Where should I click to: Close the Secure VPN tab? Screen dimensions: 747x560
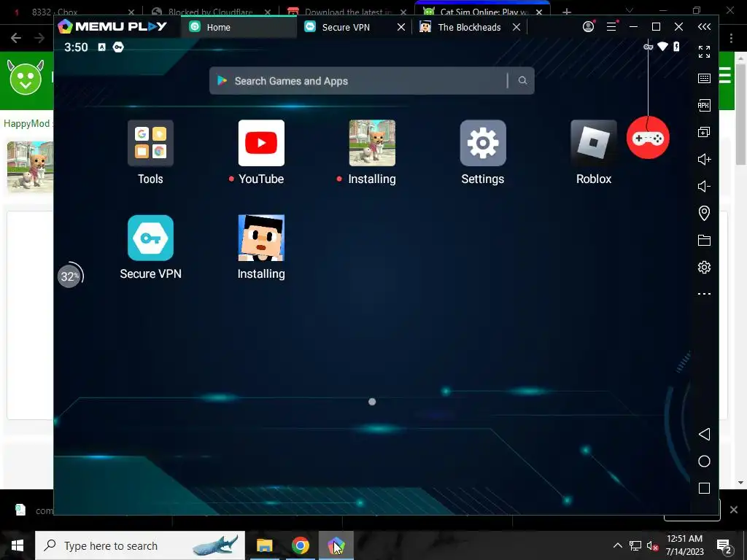pyautogui.click(x=401, y=27)
